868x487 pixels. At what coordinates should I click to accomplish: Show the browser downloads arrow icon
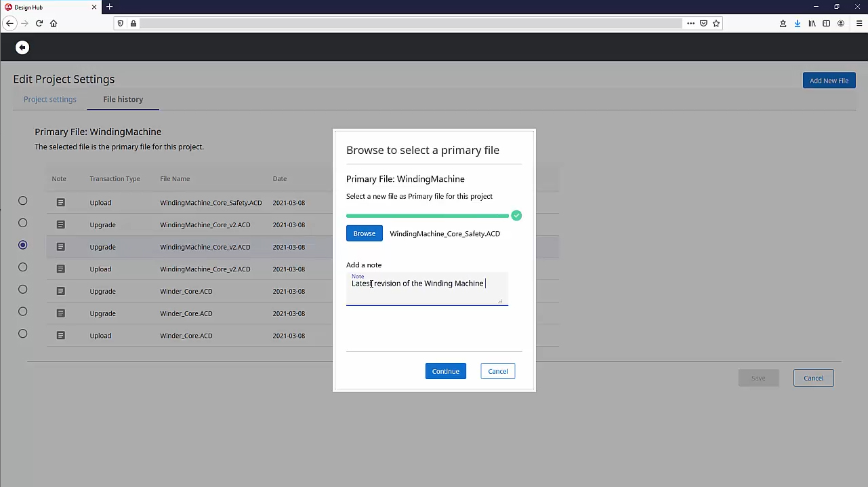coord(797,23)
